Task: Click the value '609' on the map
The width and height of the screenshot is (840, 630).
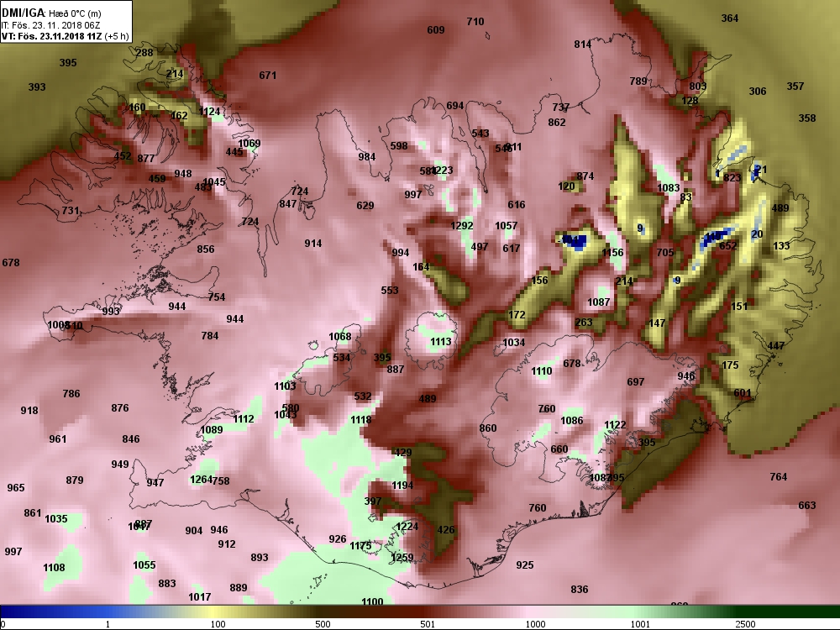Action: [435, 30]
